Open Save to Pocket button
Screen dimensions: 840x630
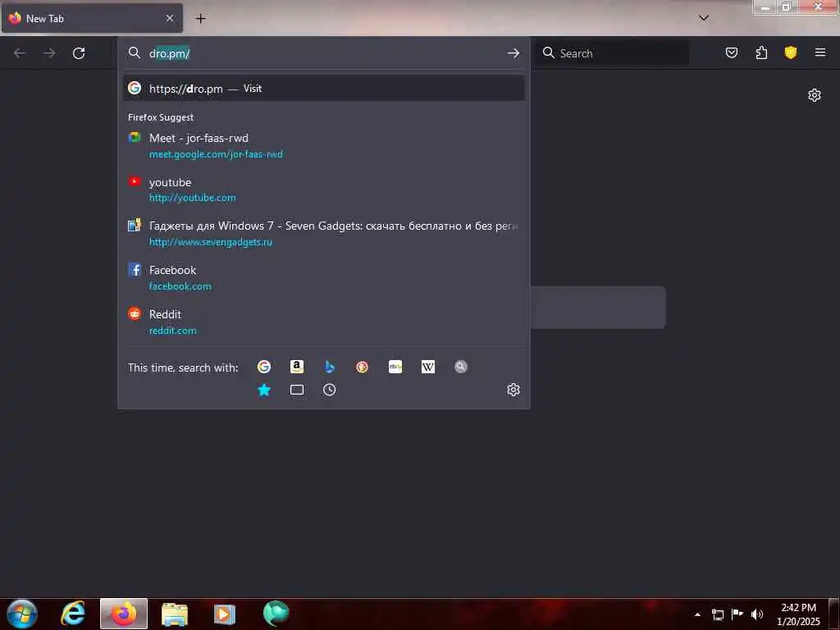click(731, 52)
